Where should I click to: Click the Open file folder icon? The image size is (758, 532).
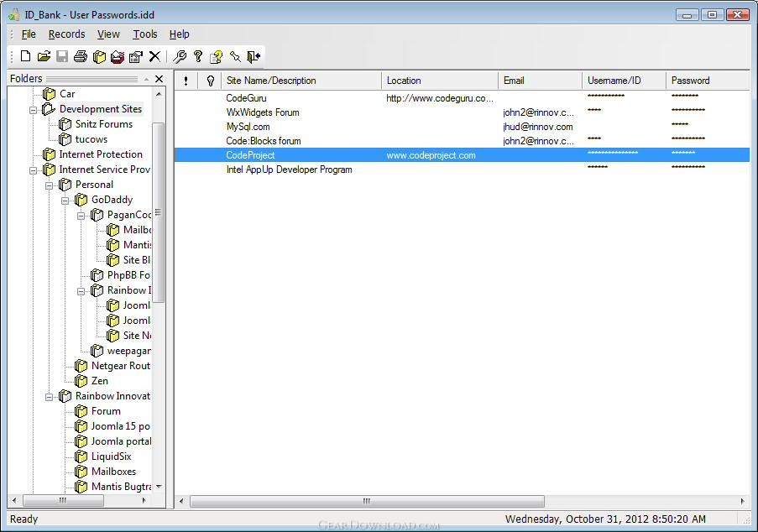point(44,56)
